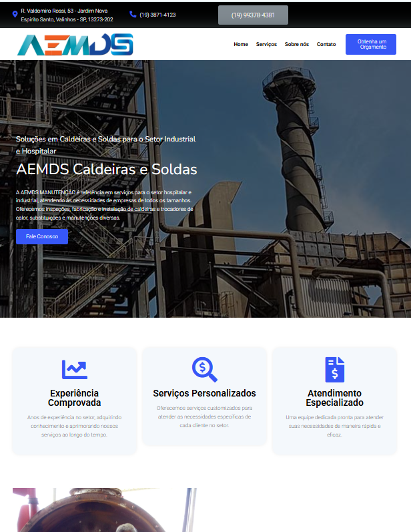Click the 'A AEMDS MANUTENÇÃO é referência' paragraph
The height and width of the screenshot is (532, 411).
pos(105,205)
